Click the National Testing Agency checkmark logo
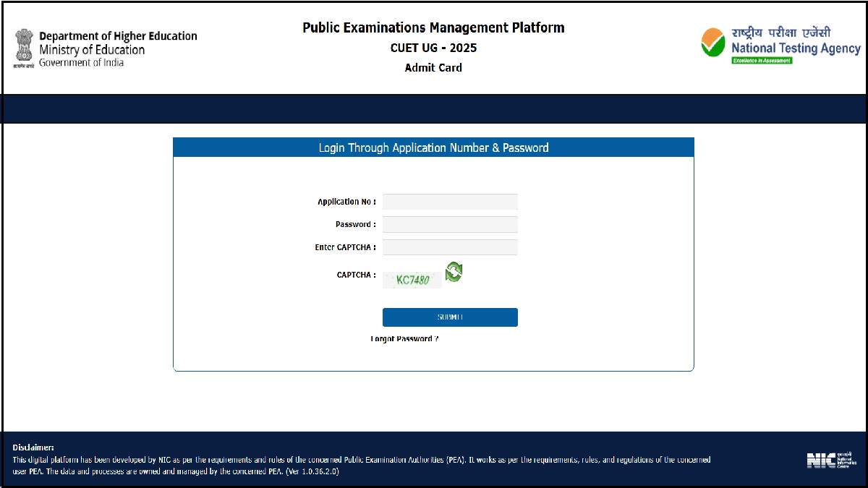Image resolution: width=868 pixels, height=488 pixels. (712, 43)
